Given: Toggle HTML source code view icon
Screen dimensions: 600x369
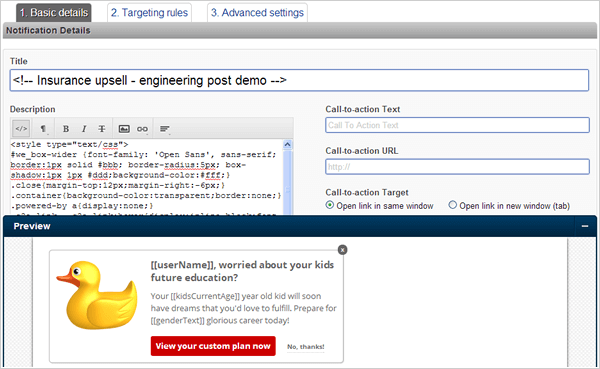Looking at the screenshot, I should (x=21, y=129).
